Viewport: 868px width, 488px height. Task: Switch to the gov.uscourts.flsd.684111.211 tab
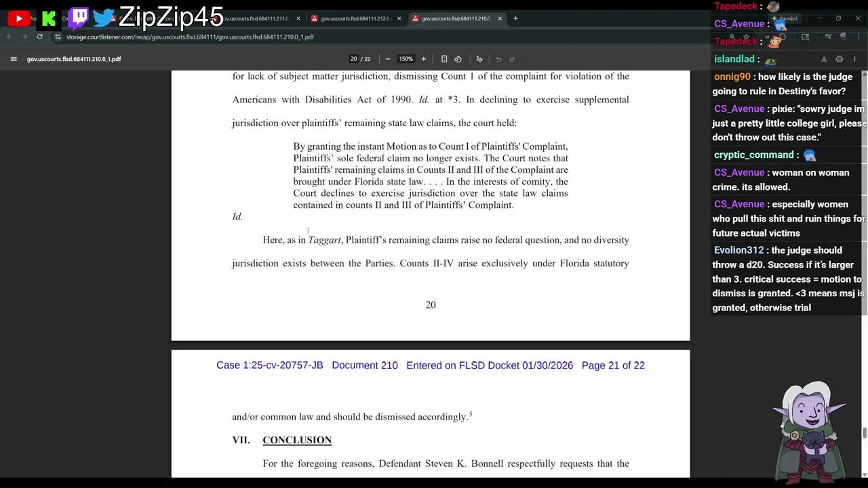click(256, 18)
